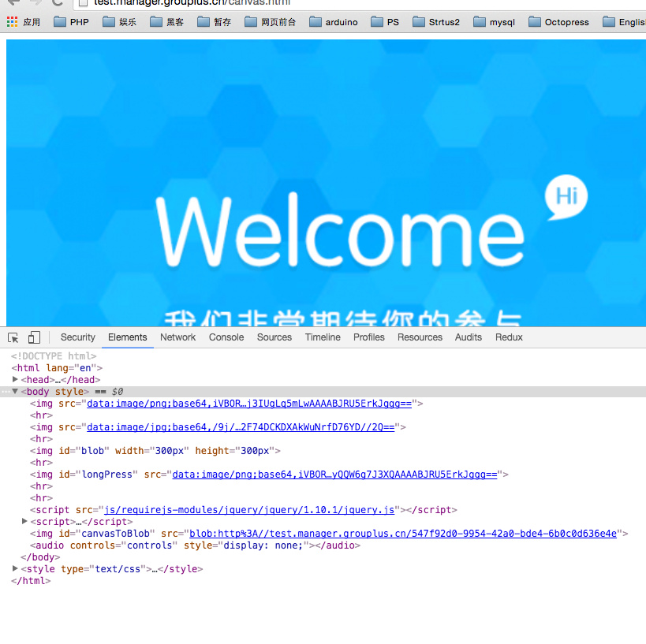This screenshot has height=644, width=646.
Task: Expand the collapsed inline script node
Action: pos(24,522)
